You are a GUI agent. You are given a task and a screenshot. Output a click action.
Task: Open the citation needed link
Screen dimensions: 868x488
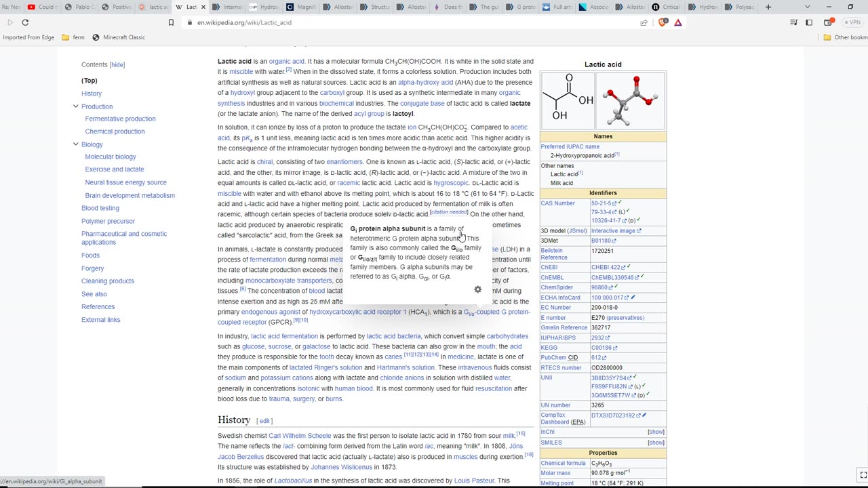(449, 212)
